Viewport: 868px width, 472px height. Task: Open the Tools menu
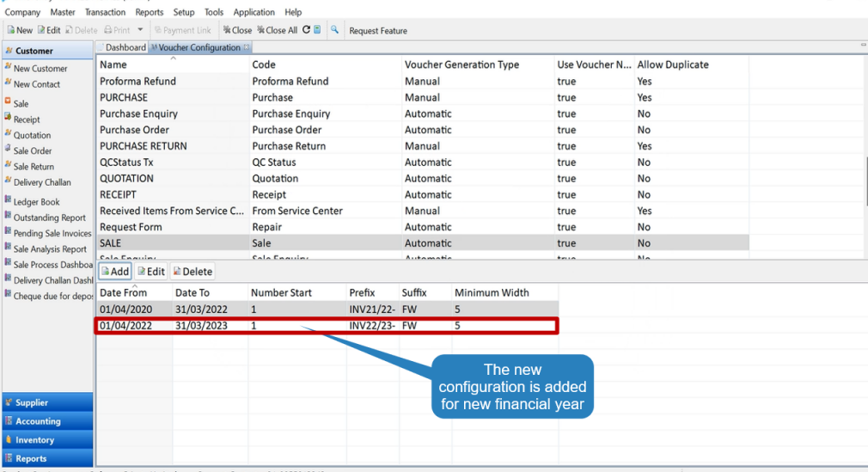pyautogui.click(x=214, y=12)
